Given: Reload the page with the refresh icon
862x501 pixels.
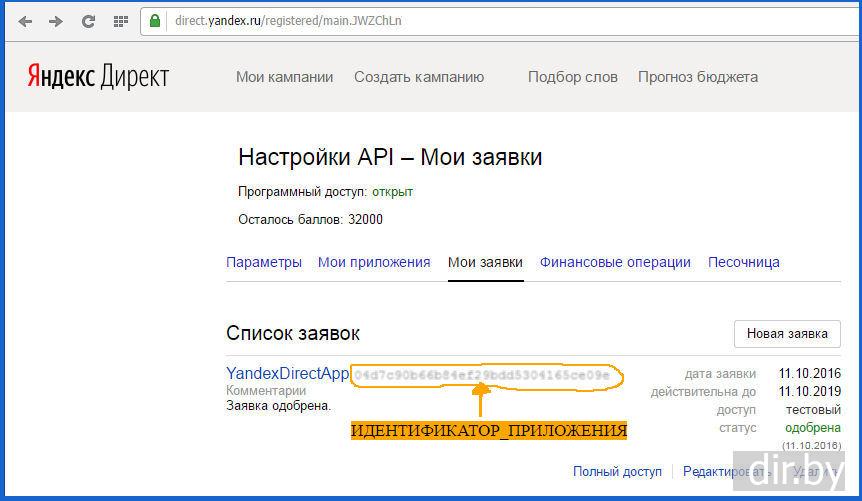Looking at the screenshot, I should pos(88,21).
